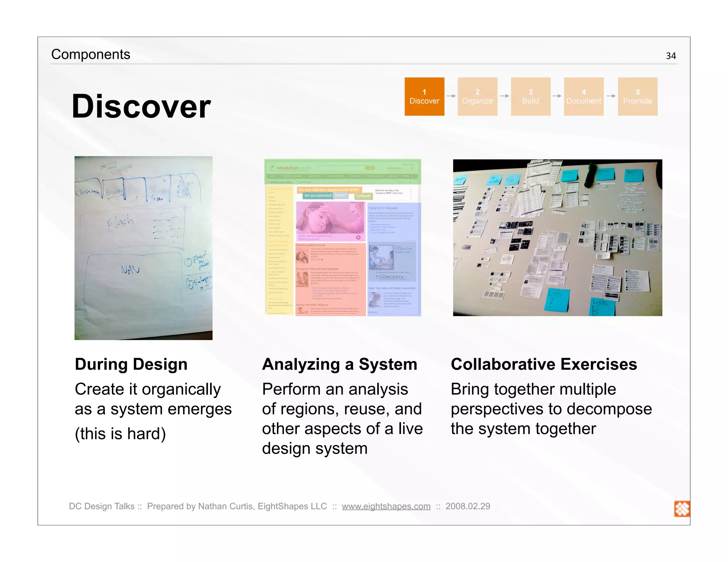Select the Organize step box
The image size is (728, 562).
pos(477,97)
